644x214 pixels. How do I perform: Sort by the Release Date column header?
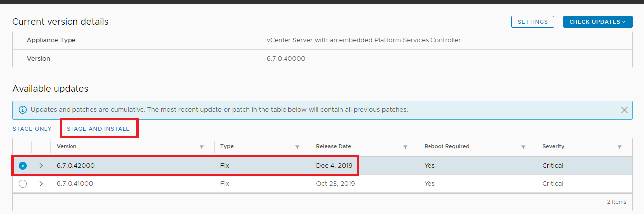333,147
